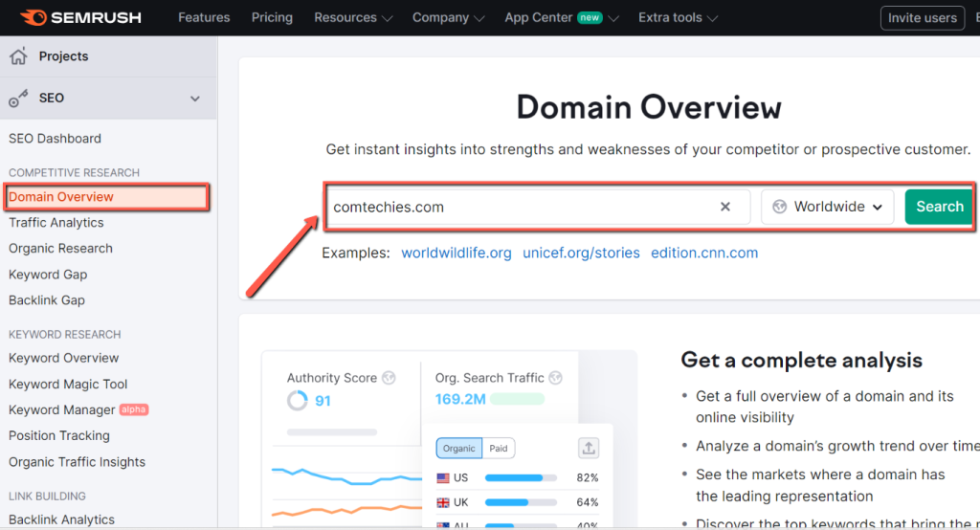This screenshot has height=530, width=980.
Task: Open Traffic Analytics
Action: click(56, 223)
